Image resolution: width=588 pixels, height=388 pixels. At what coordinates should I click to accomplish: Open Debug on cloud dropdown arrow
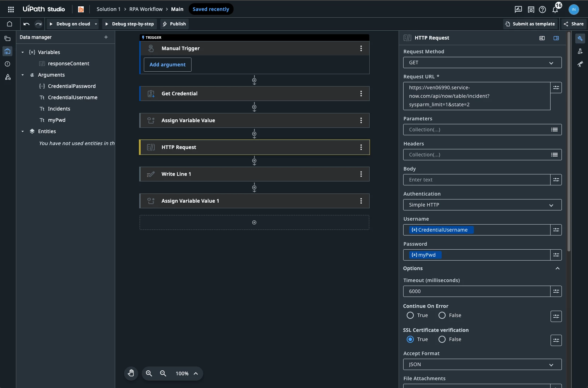[x=96, y=24]
